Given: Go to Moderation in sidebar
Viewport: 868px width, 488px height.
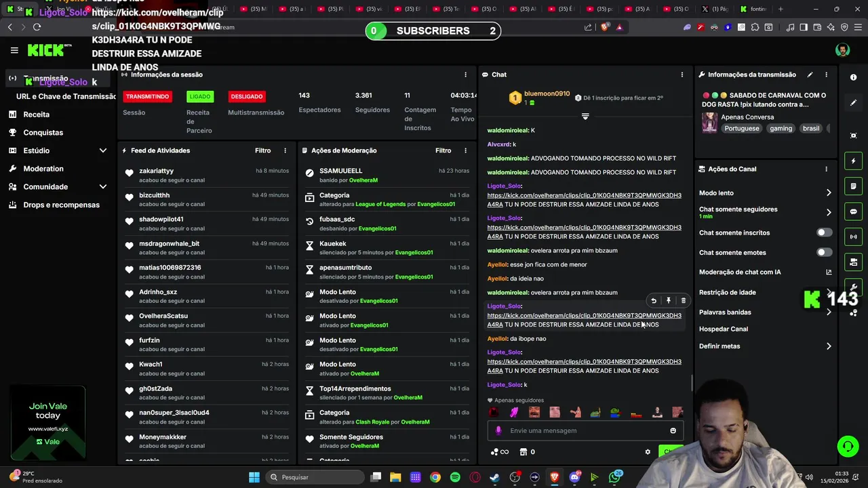Looking at the screenshot, I should 43,169.
